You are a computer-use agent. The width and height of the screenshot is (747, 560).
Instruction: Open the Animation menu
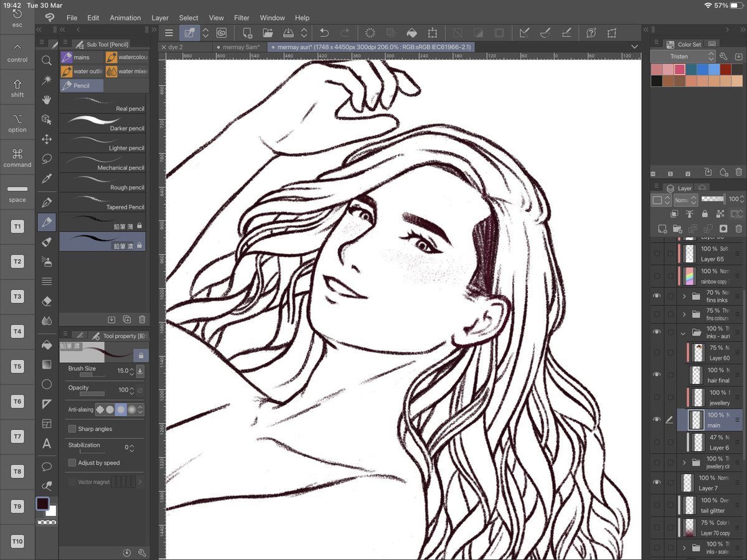[x=125, y=18]
